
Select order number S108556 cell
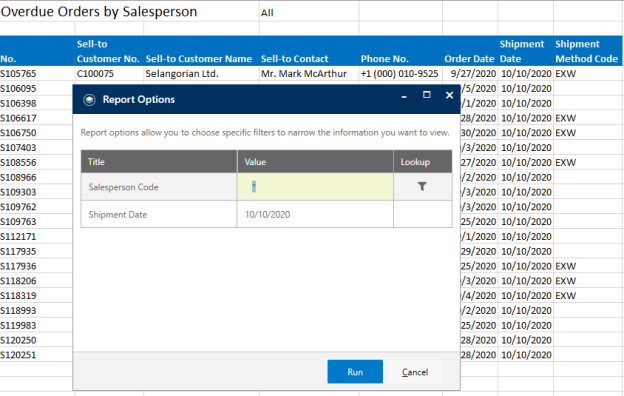36,162
